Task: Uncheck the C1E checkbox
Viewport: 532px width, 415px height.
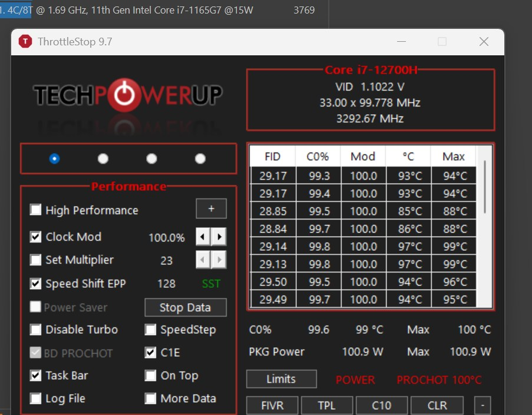Action: click(x=150, y=353)
